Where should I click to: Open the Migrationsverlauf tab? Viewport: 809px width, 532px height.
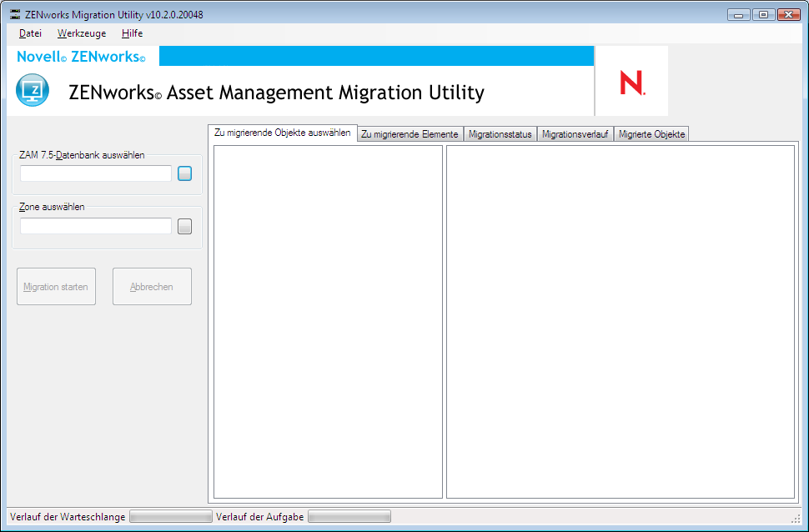575,134
